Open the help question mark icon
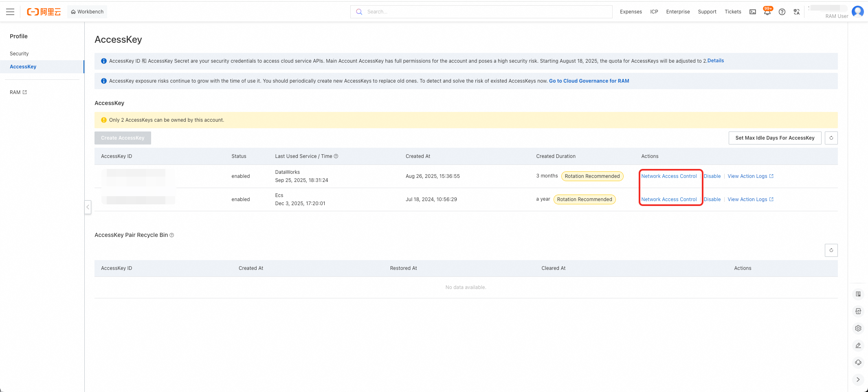868x392 pixels. (782, 12)
